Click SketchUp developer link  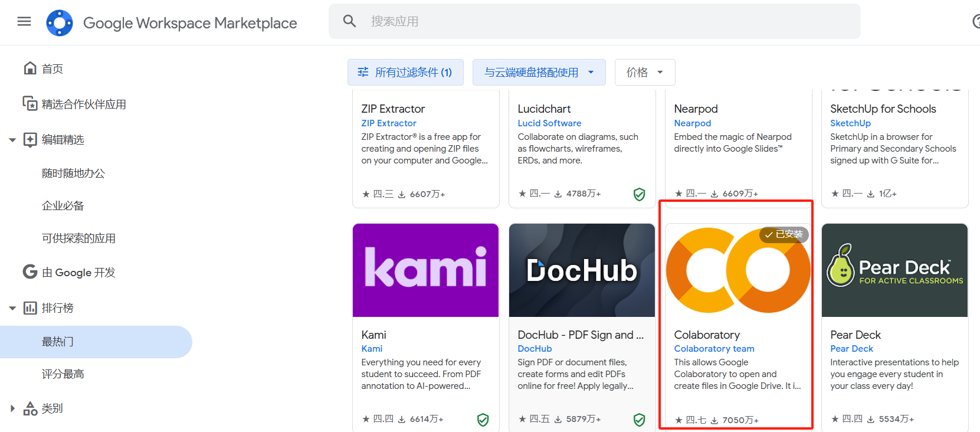850,123
